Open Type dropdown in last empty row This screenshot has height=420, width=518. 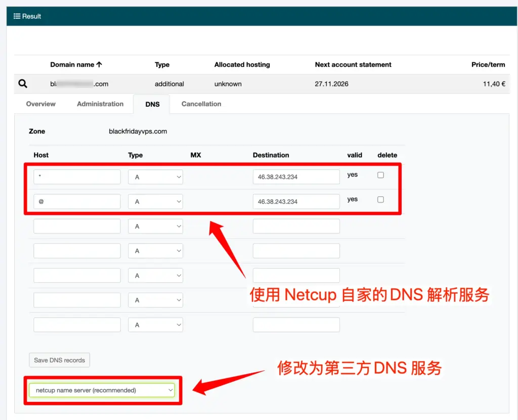pos(155,325)
